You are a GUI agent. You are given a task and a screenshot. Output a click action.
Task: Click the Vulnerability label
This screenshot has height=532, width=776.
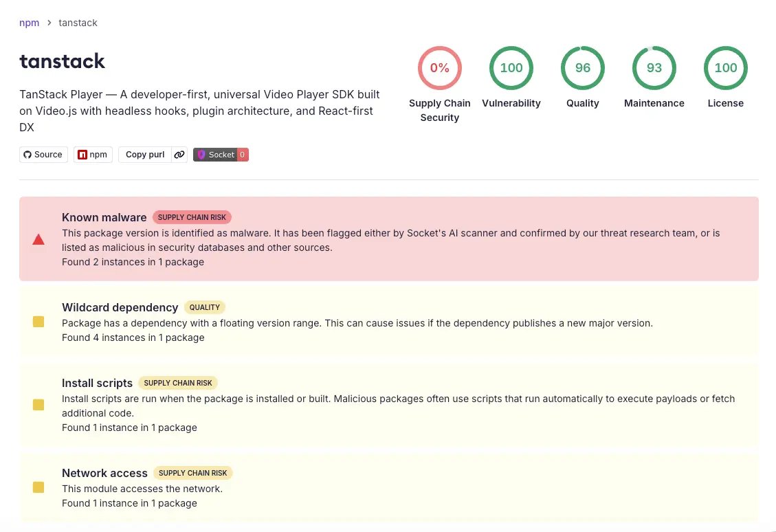pyautogui.click(x=511, y=103)
